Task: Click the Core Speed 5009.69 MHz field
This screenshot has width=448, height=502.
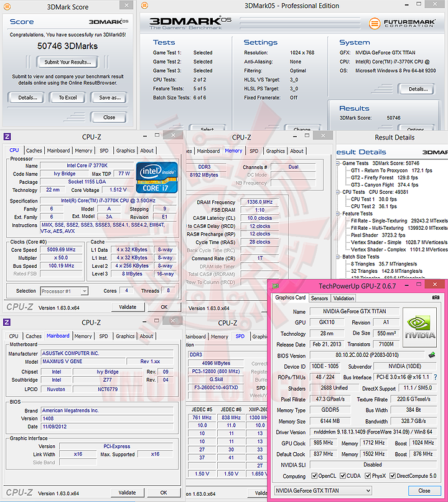Action: pyautogui.click(x=61, y=250)
